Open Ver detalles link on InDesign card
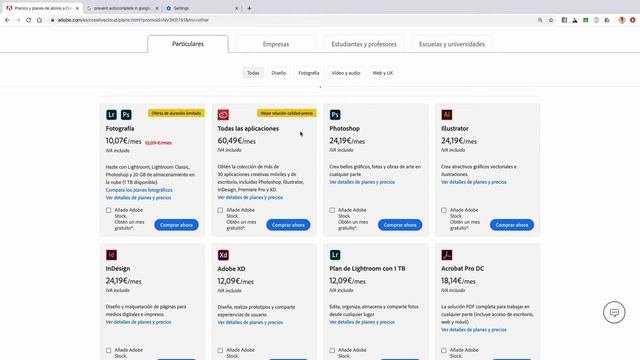 (138, 322)
